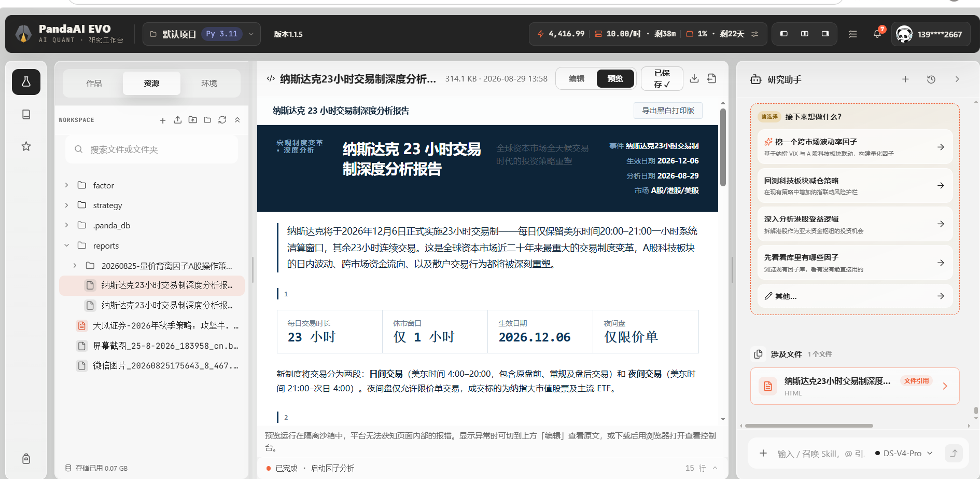Open the lab flask workbench icon
Screen dimensions: 980x479
(x=26, y=82)
